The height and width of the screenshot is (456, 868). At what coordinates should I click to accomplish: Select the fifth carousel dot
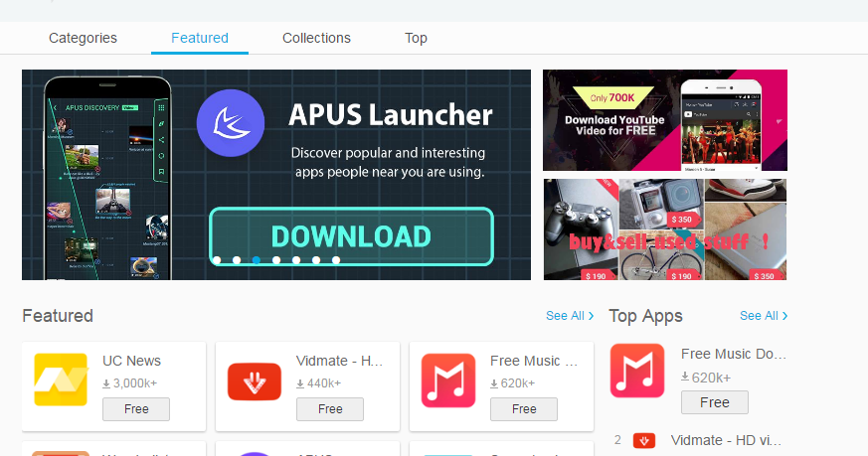click(296, 260)
